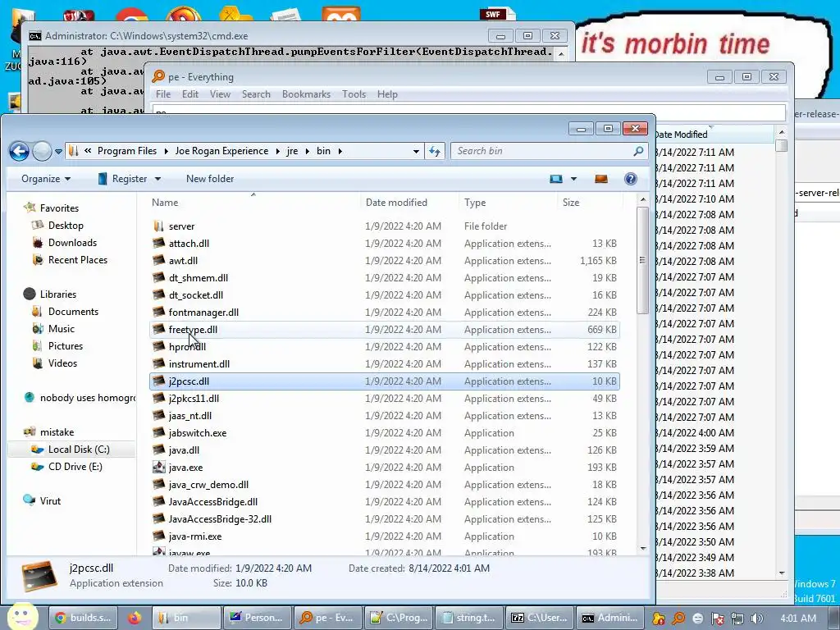The height and width of the screenshot is (630, 840).
Task: Select java-rmi.exe file icon
Action: click(158, 536)
